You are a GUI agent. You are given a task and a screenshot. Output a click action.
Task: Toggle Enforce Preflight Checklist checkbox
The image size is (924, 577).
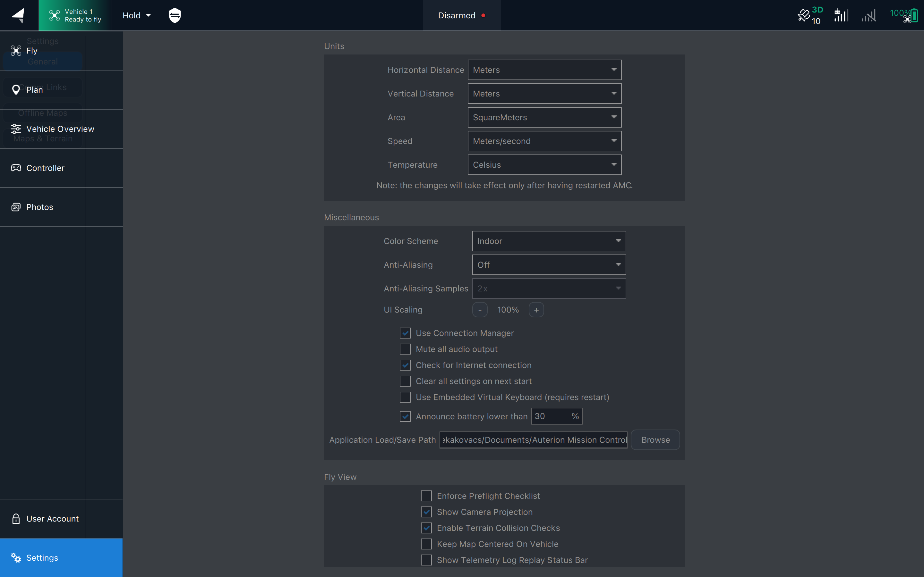coord(426,496)
